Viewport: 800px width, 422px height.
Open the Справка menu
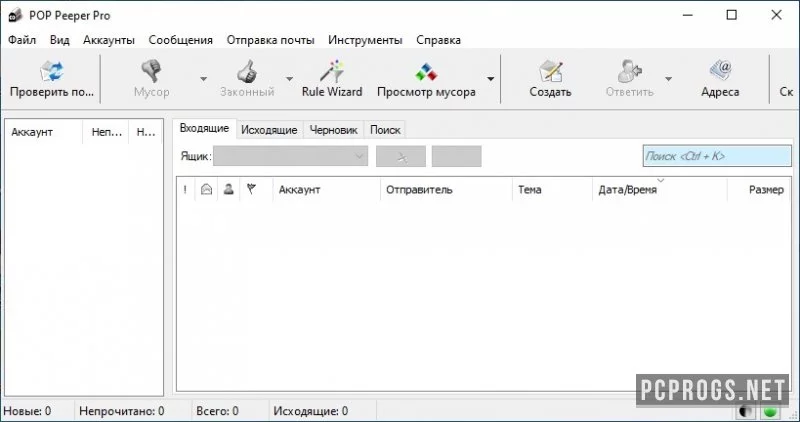coord(438,40)
